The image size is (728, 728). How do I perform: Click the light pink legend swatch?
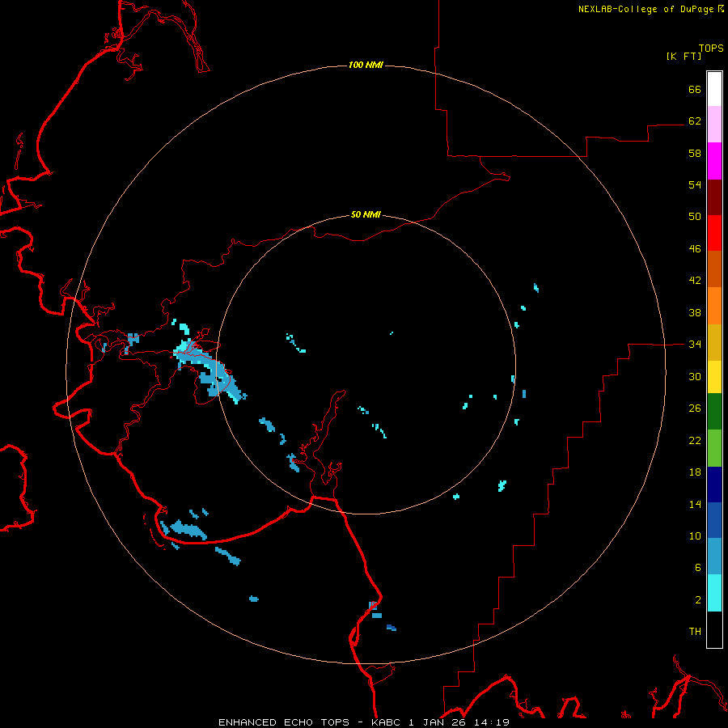coord(714,125)
